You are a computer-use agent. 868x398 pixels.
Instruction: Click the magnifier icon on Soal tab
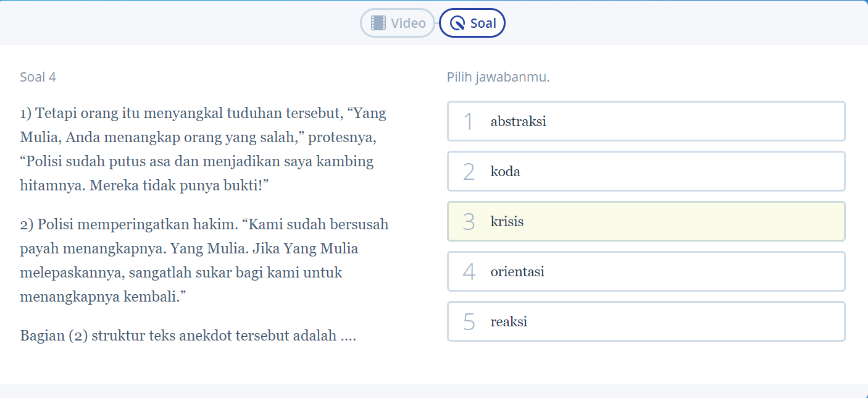pyautogui.click(x=457, y=23)
